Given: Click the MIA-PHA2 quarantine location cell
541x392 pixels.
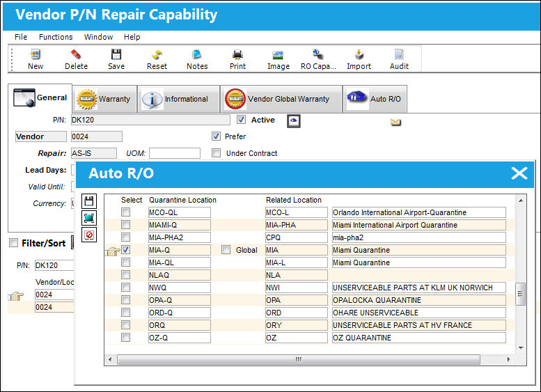Looking at the screenshot, I should [x=180, y=237].
